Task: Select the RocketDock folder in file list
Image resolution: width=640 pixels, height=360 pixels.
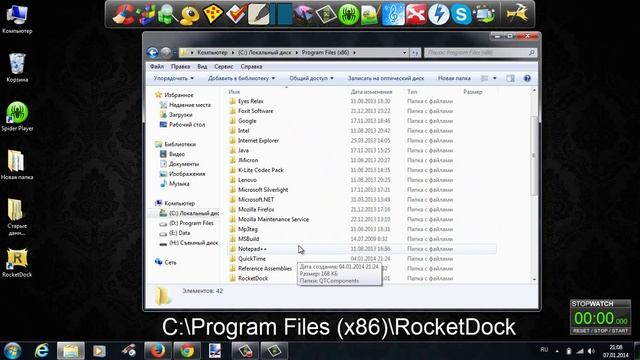Action: [253, 278]
